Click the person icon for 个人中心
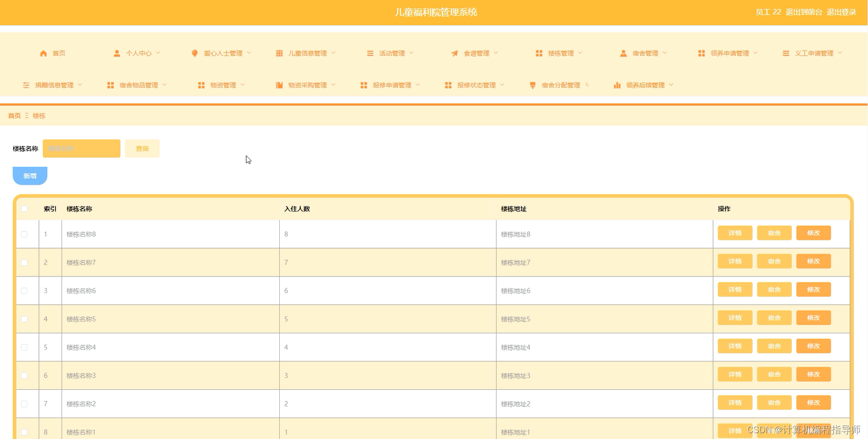The image size is (868, 439). 117,53
